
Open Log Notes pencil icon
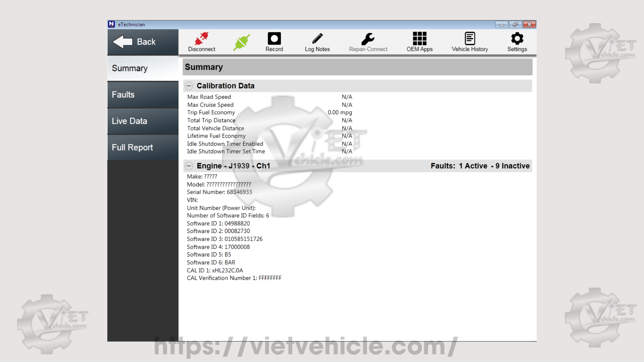pyautogui.click(x=317, y=39)
